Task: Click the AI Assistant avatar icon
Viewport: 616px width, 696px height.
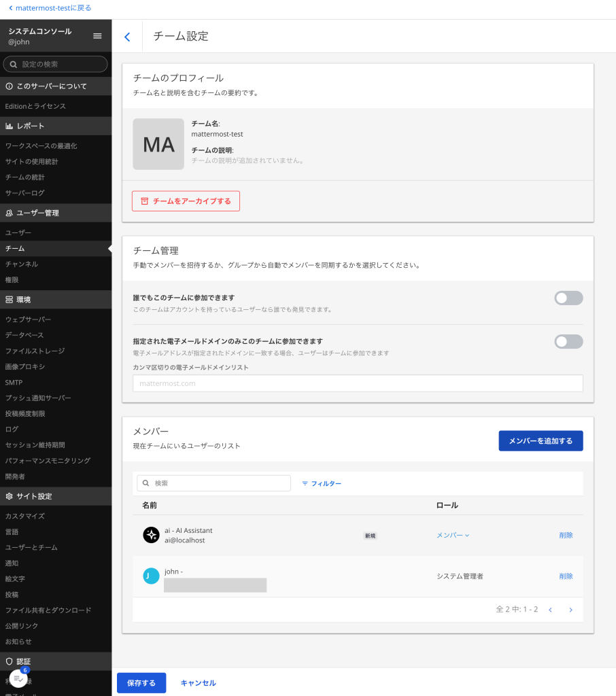Action: [x=151, y=535]
